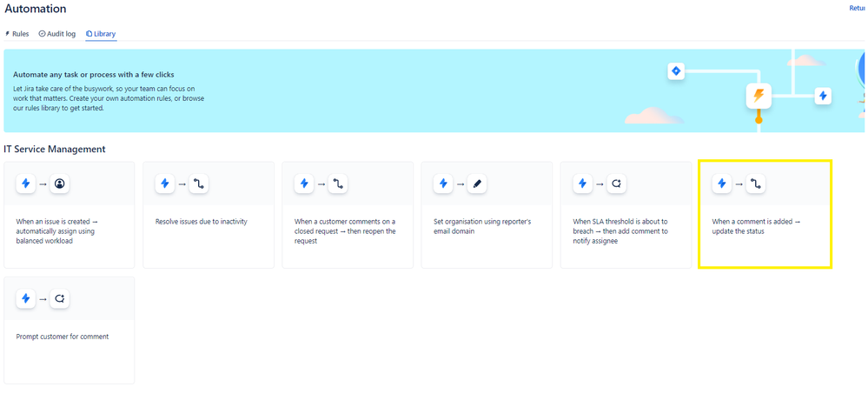The width and height of the screenshot is (868, 394).
Task: Open 'Prompt customer for comment' template
Action: pyautogui.click(x=70, y=331)
